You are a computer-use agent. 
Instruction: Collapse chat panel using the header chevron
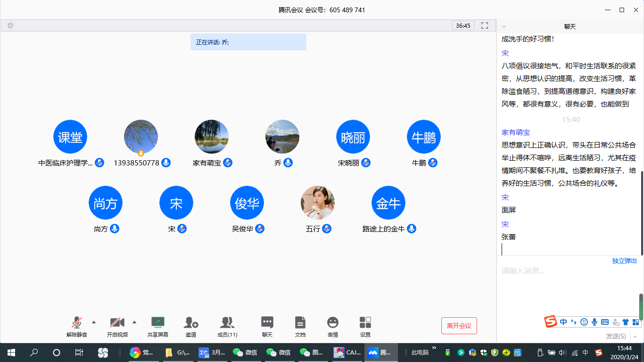(x=504, y=27)
